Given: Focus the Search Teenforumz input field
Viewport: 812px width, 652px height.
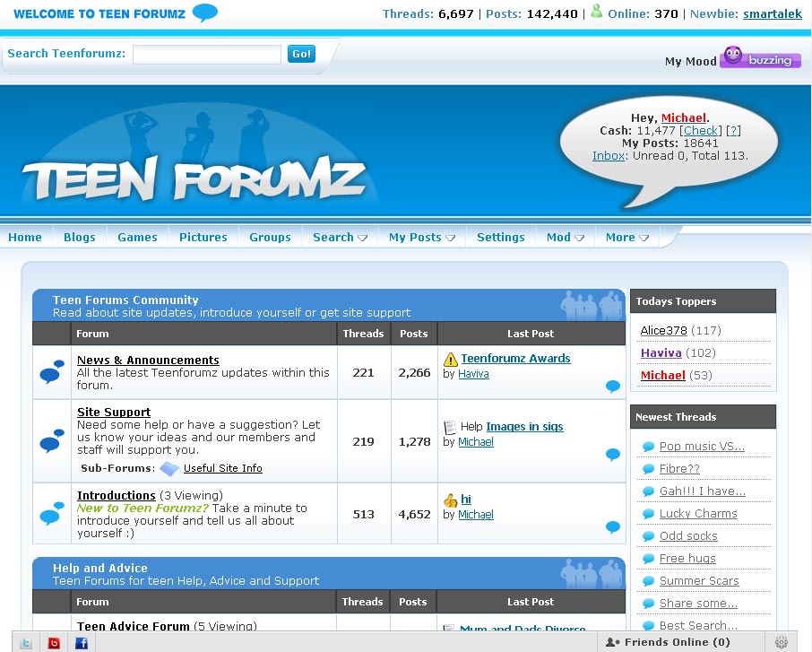Looking at the screenshot, I should click(207, 55).
